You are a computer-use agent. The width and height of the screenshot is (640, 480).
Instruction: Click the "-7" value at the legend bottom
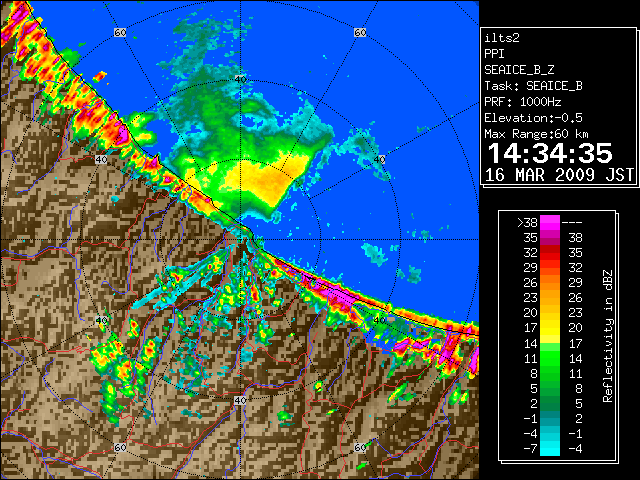pyautogui.click(x=530, y=449)
